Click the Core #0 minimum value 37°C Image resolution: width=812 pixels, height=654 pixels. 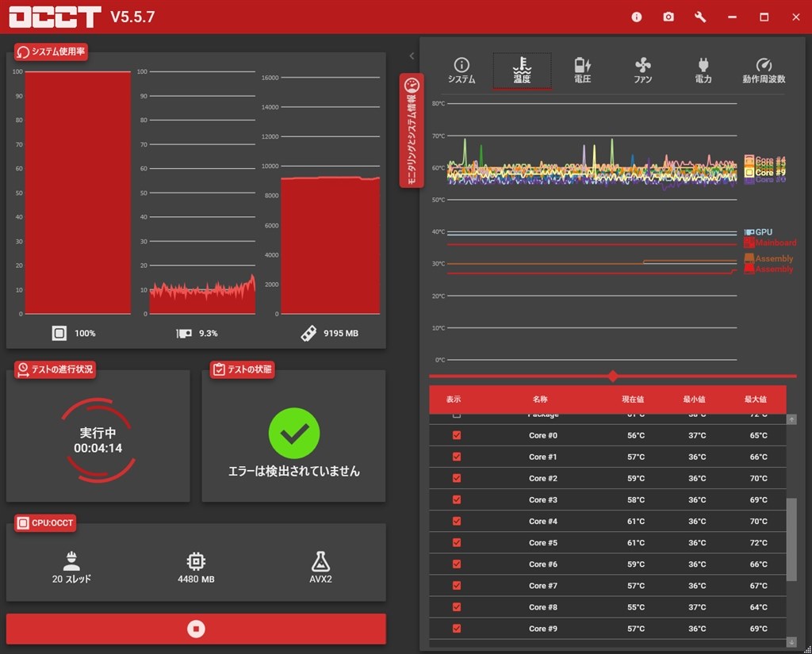tap(697, 435)
